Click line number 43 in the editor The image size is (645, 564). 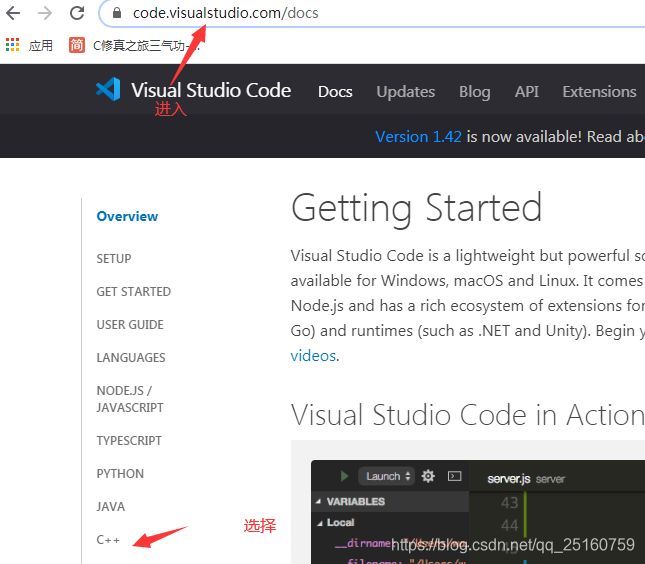(x=510, y=503)
